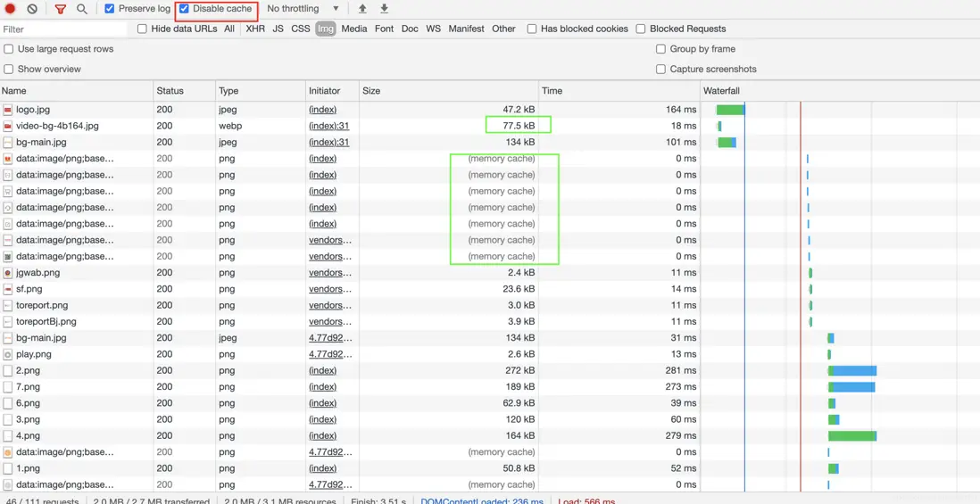Toggle the filter funnel icon

point(60,9)
